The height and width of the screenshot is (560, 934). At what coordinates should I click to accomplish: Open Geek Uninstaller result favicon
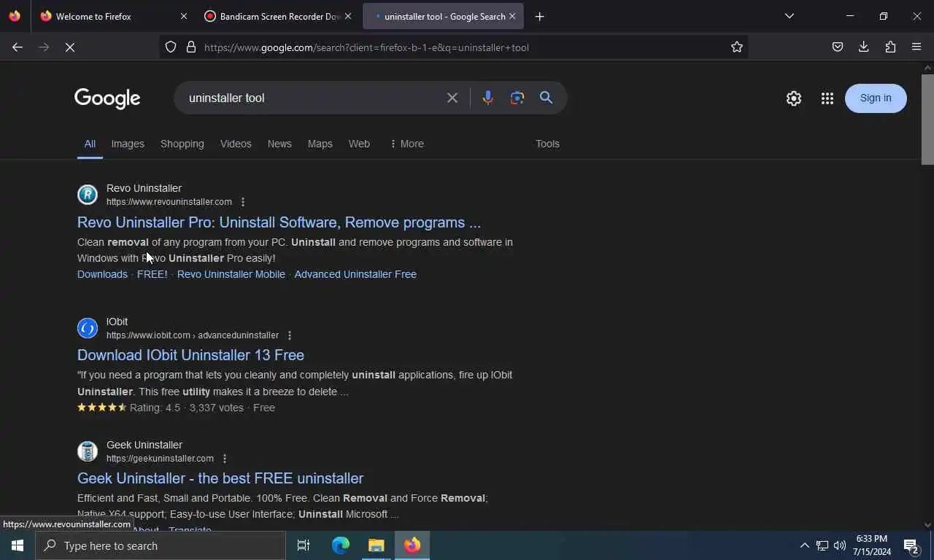[x=88, y=451]
